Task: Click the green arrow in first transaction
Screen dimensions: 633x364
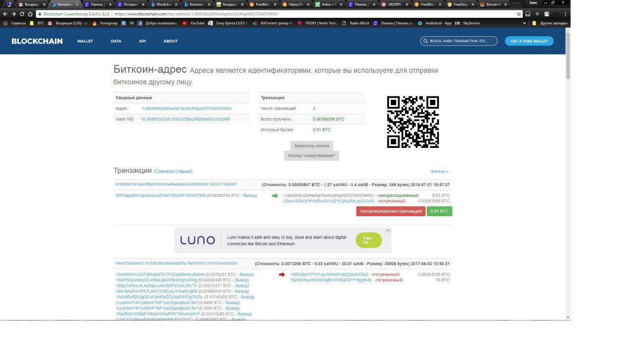Action: (x=275, y=196)
